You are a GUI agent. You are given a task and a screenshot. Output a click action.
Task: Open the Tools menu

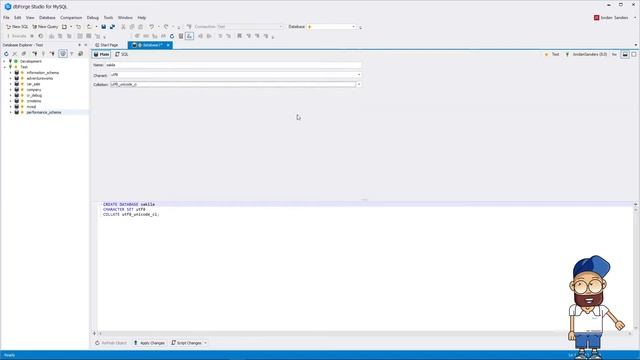[108, 18]
